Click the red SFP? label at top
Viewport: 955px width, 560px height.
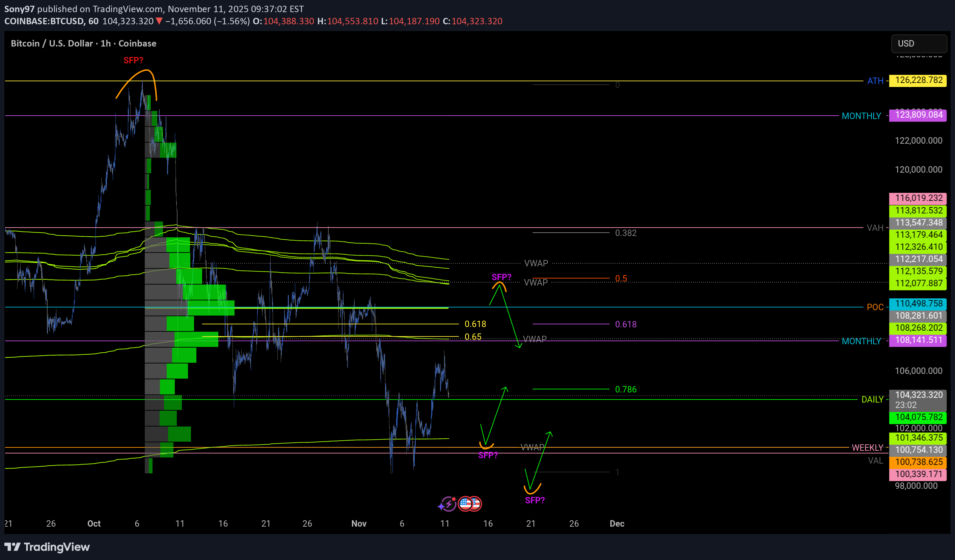point(133,61)
